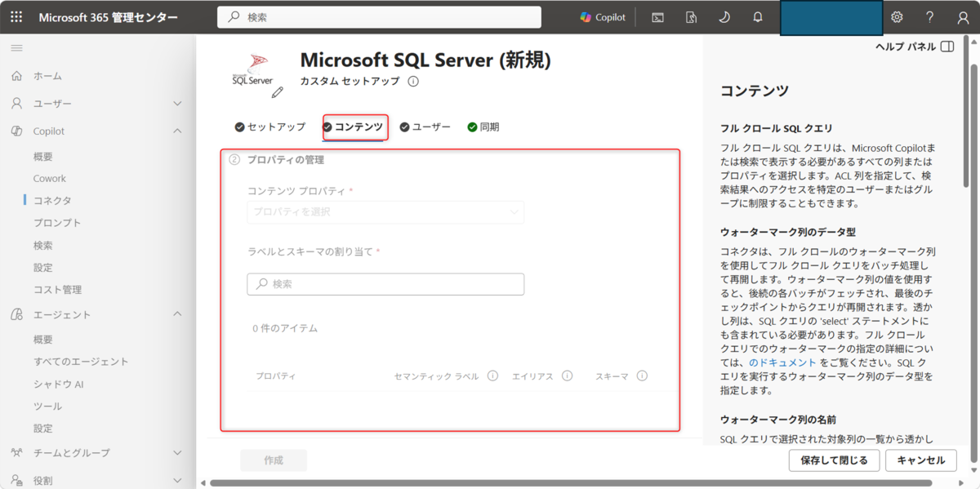Open シャドウ AI in sidebar
This screenshot has width=980, height=489.
pyautogui.click(x=59, y=384)
